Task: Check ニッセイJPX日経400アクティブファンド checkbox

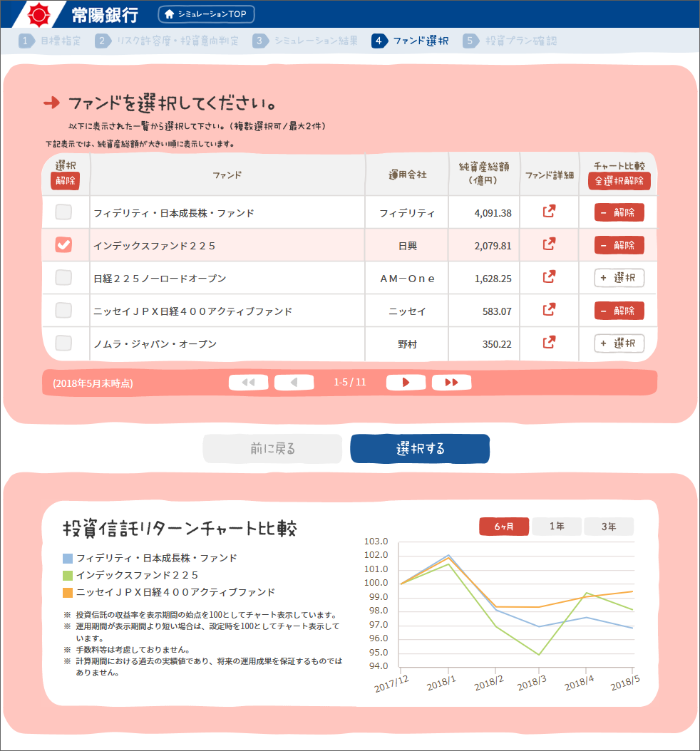Action: pos(63,311)
